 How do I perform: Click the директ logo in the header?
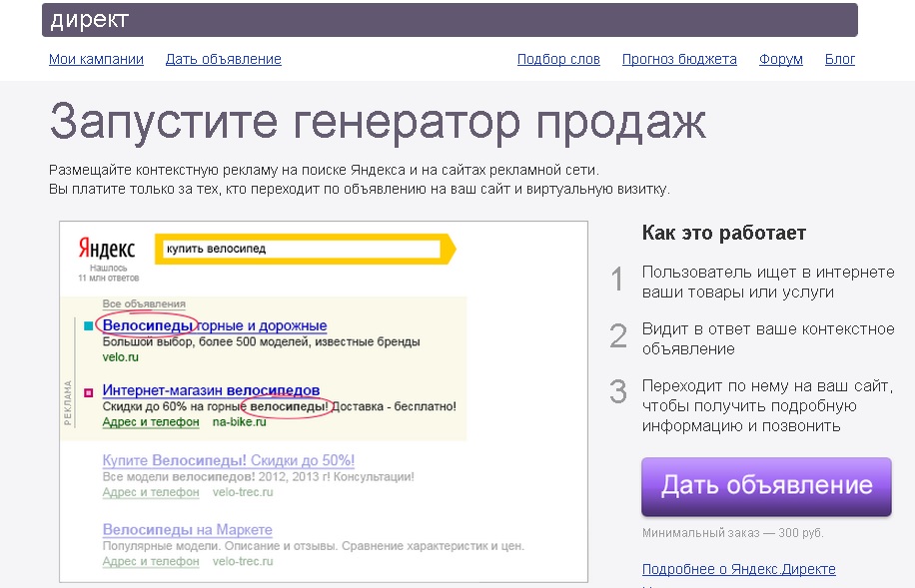click(x=89, y=20)
